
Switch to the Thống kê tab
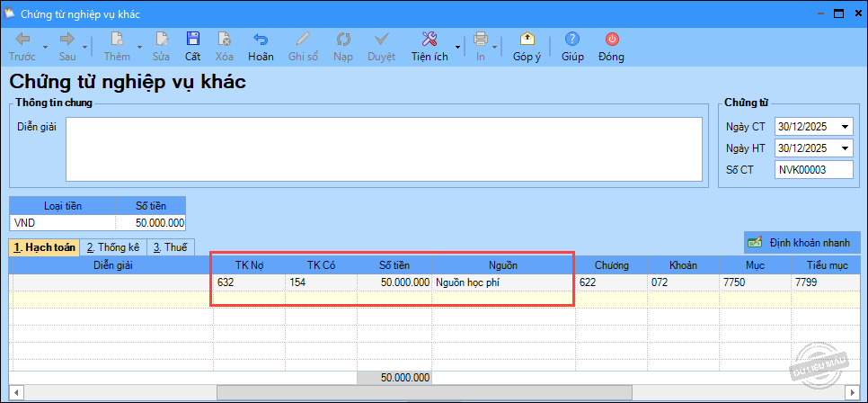pos(113,247)
